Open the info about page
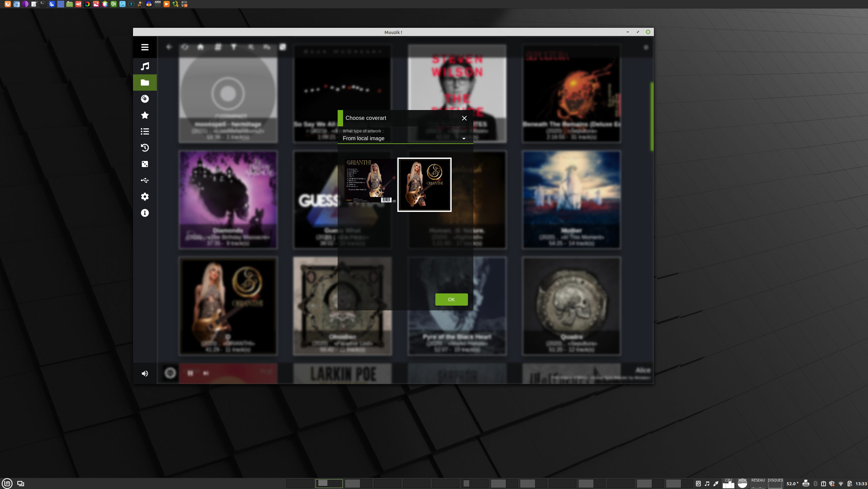Viewport: 868px width, 489px height. (145, 213)
